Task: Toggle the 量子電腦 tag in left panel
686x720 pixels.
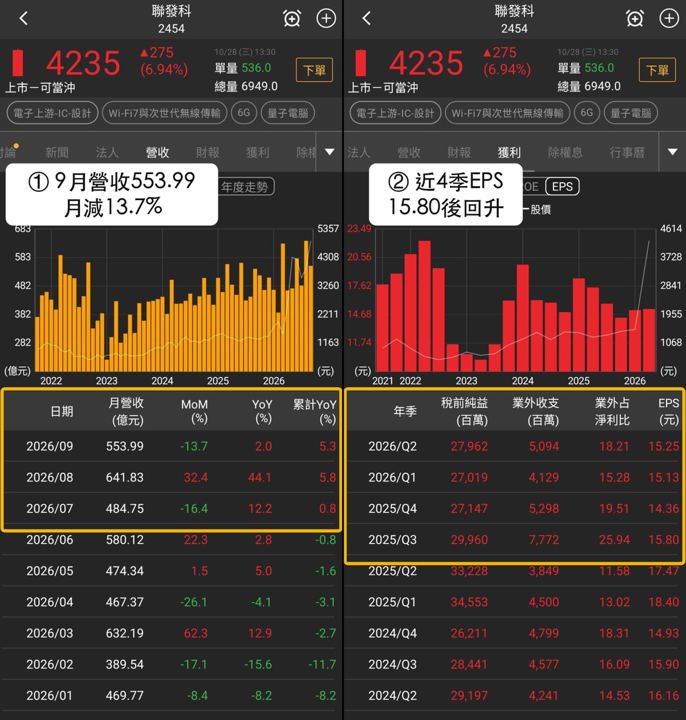Action: (x=288, y=113)
